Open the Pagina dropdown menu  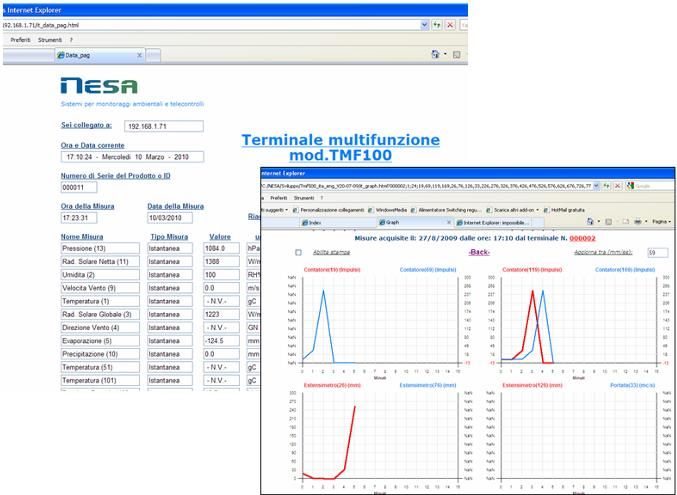pyautogui.click(x=661, y=222)
